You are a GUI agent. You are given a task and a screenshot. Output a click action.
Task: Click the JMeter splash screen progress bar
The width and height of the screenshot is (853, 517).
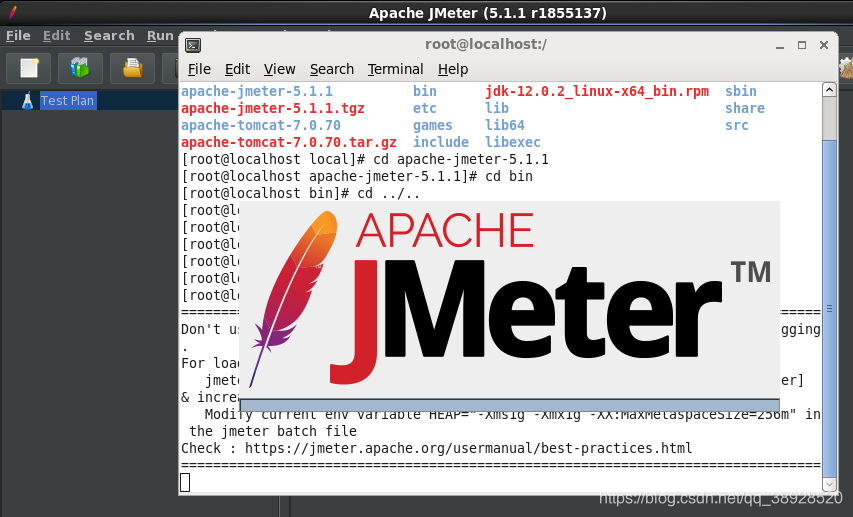coord(509,405)
